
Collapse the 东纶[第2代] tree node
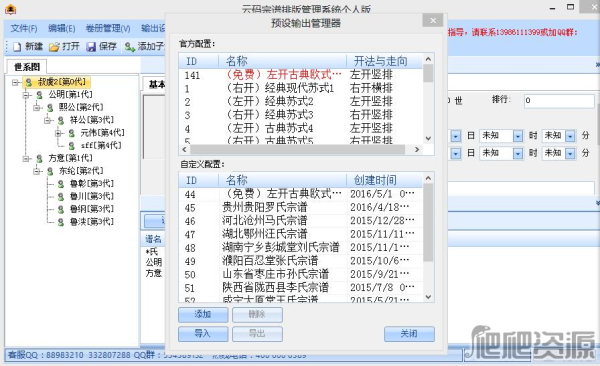(37, 171)
